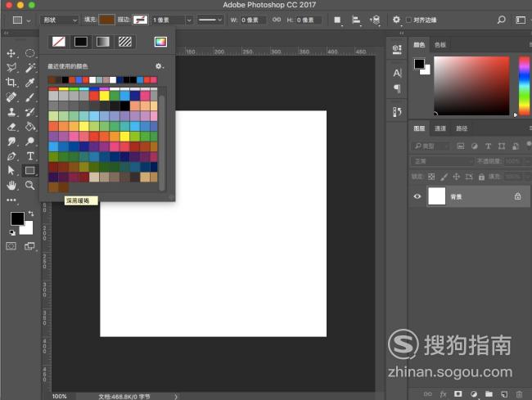
Task: Select the Healing Brush tool
Action: pyautogui.click(x=11, y=97)
